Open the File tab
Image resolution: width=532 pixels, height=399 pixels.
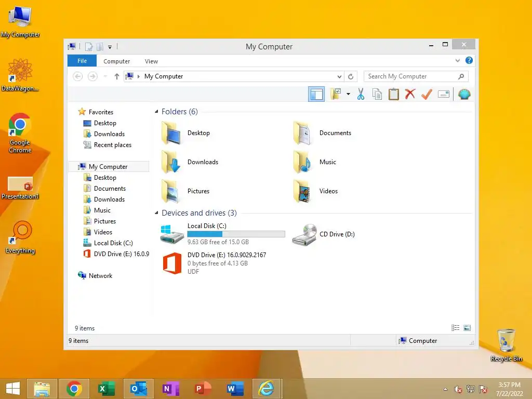[x=82, y=61]
